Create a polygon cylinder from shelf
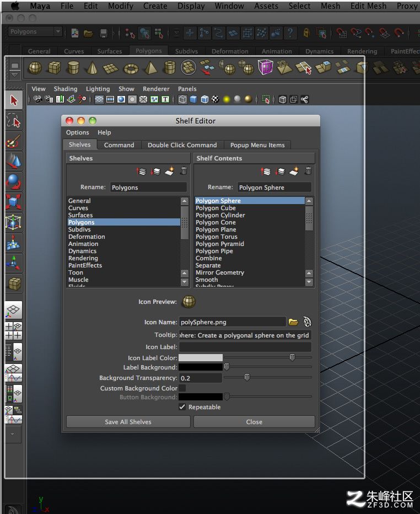Image resolution: width=420 pixels, height=514 pixels. [73, 68]
